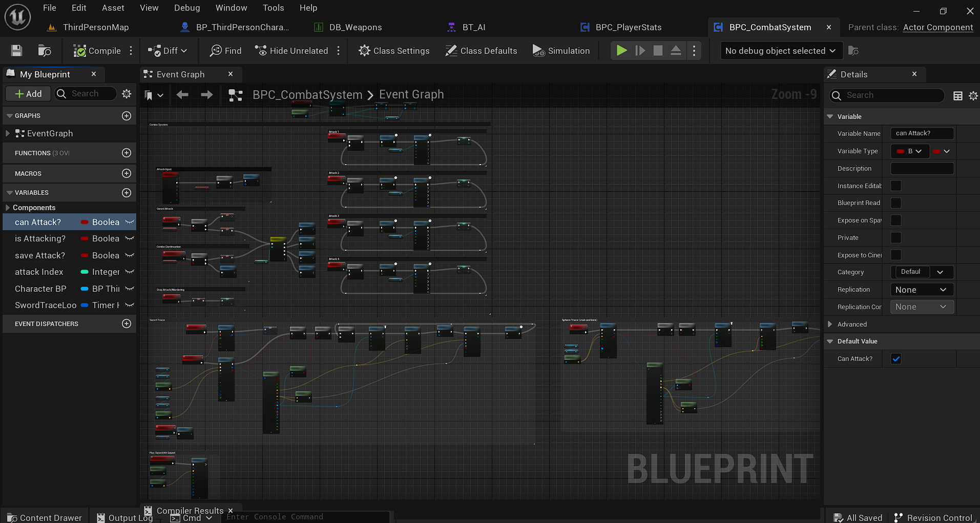Switch to BPC_PlayerStats tab

[x=629, y=27]
